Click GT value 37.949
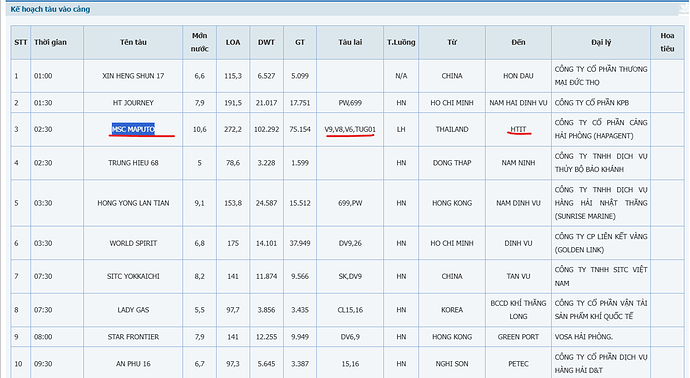Image resolution: width=690 pixels, height=378 pixels. (300, 243)
